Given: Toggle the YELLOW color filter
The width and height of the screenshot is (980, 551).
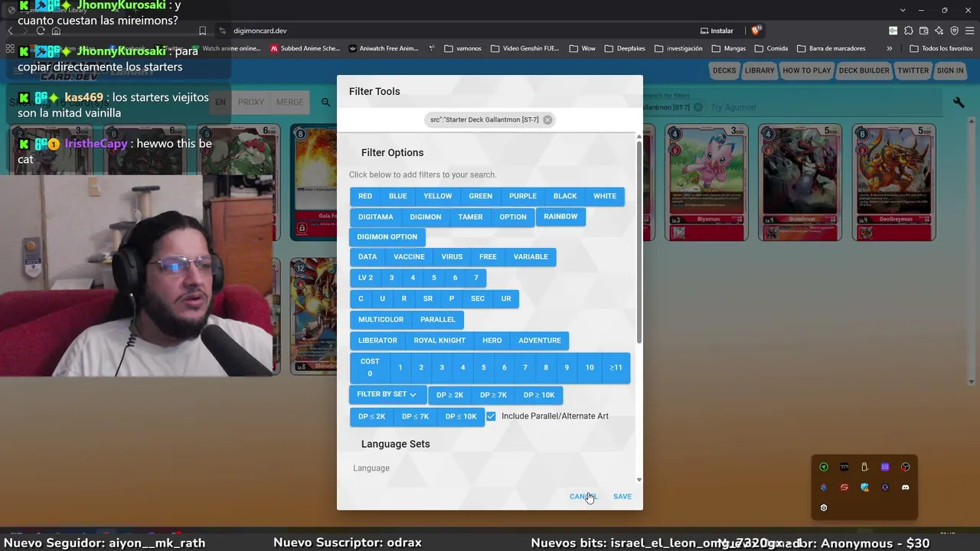Looking at the screenshot, I should tap(438, 196).
